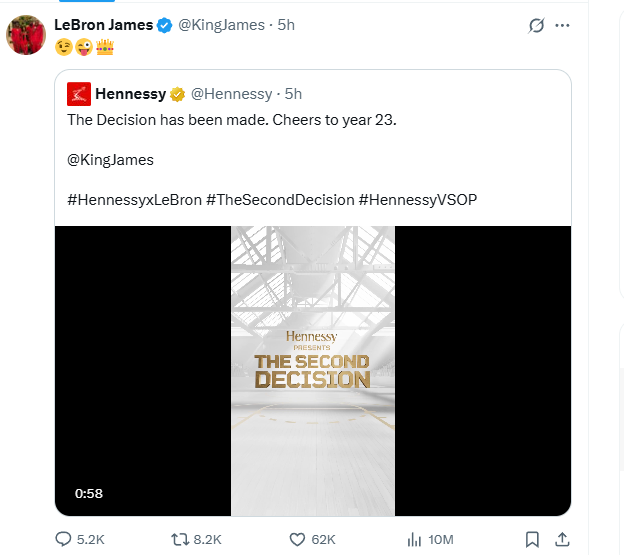Open the Hennessy account name
The height and width of the screenshot is (555, 624).
tap(130, 94)
